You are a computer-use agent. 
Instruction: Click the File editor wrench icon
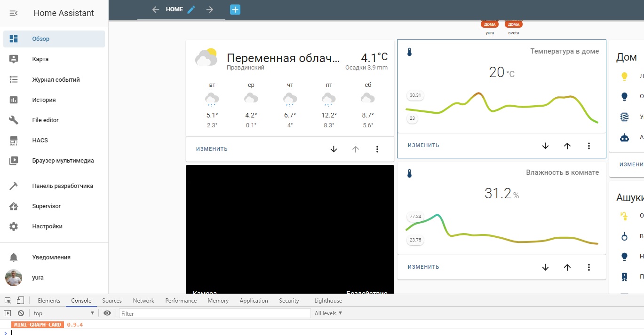pyautogui.click(x=14, y=120)
